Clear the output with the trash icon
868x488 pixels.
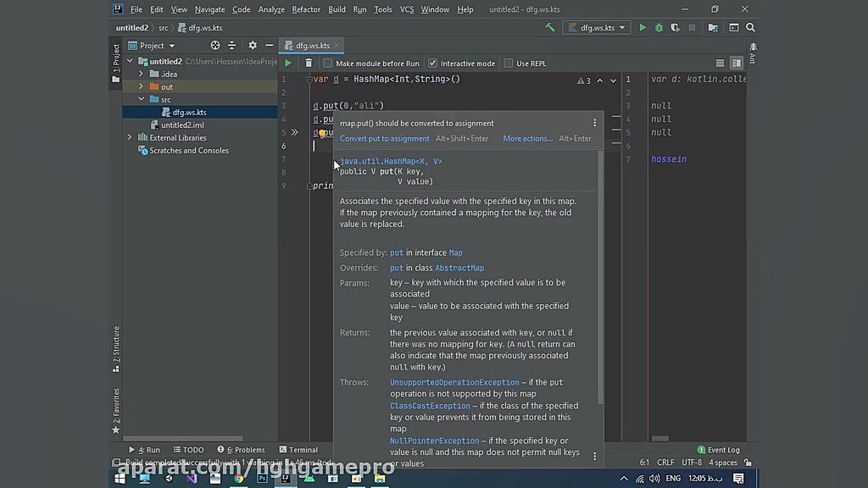(309, 63)
